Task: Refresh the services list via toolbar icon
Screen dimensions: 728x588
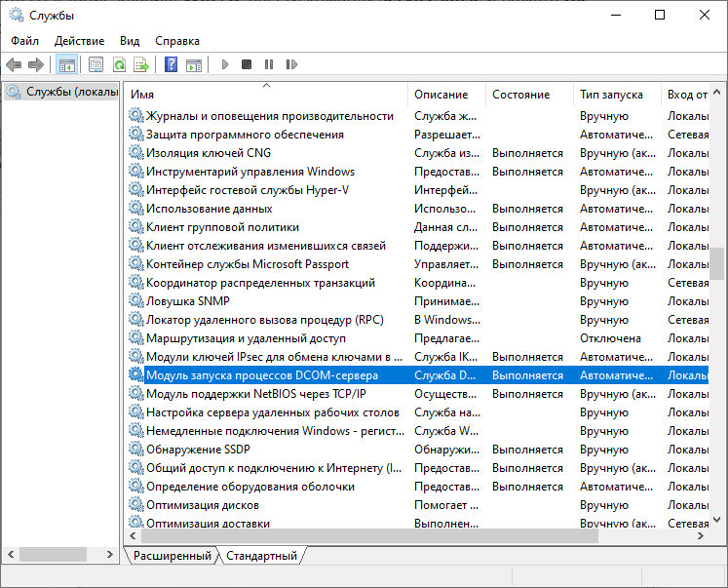Action: click(119, 64)
